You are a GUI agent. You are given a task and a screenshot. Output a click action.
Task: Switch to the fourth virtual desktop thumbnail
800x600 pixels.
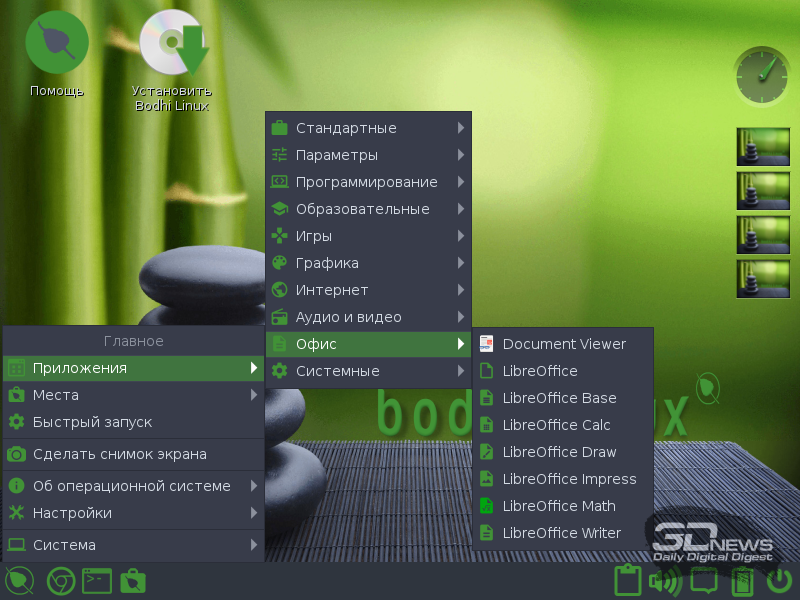point(763,279)
